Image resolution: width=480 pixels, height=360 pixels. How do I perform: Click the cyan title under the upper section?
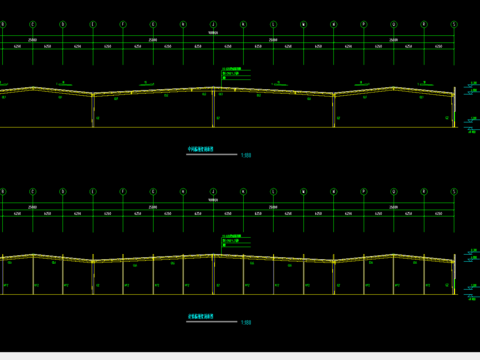pos(200,149)
